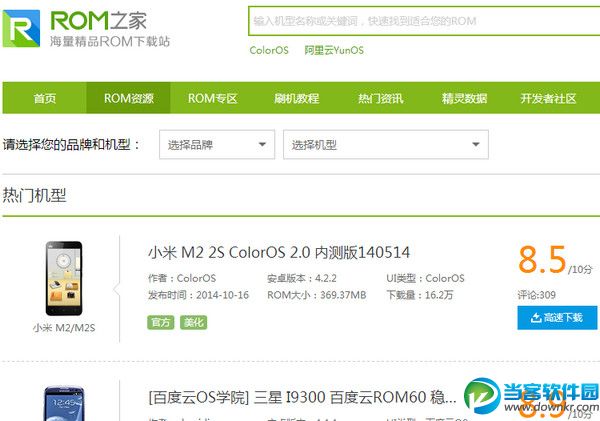Click the UI类型：ColorOS text
Screen dimensions: 600x421
[x=425, y=278]
